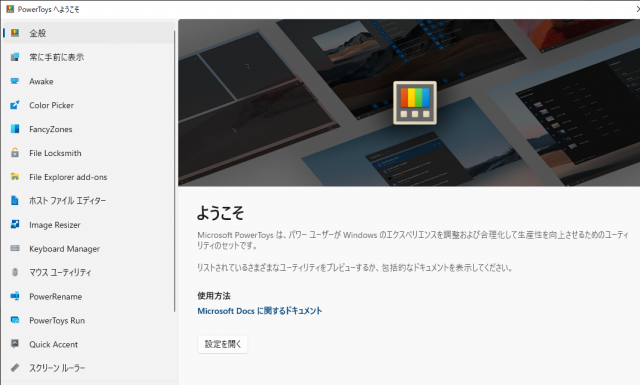Switch to 常に手前に表示 page
640x385 pixels.
click(88, 57)
